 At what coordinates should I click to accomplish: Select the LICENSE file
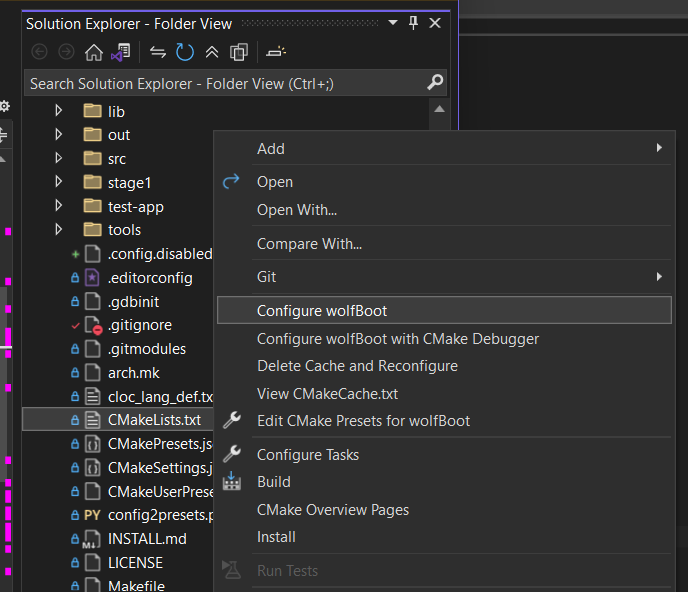click(136, 563)
